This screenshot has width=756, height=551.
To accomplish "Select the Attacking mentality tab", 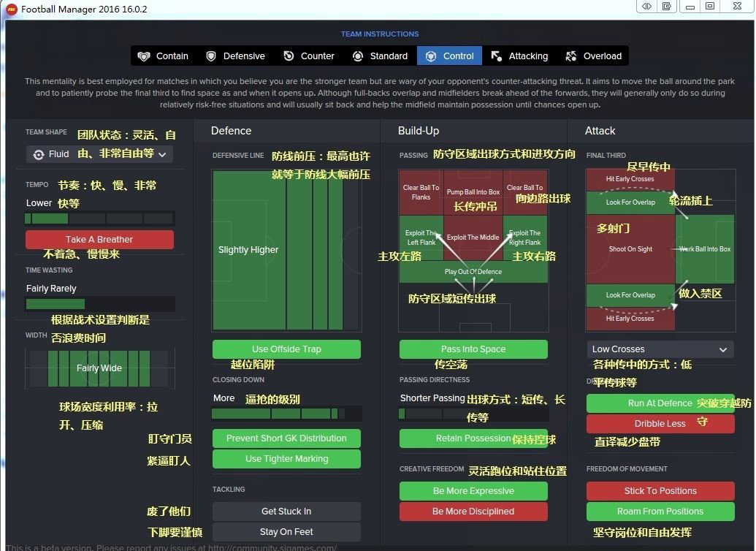I will pos(519,56).
